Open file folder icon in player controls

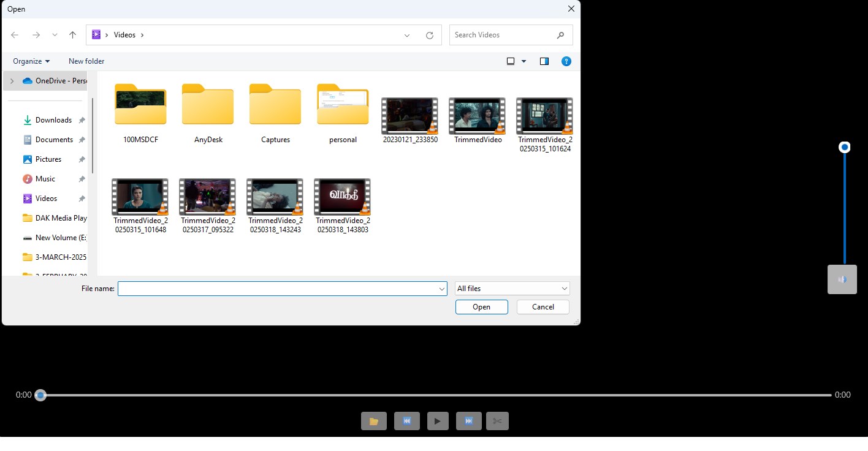click(x=374, y=421)
